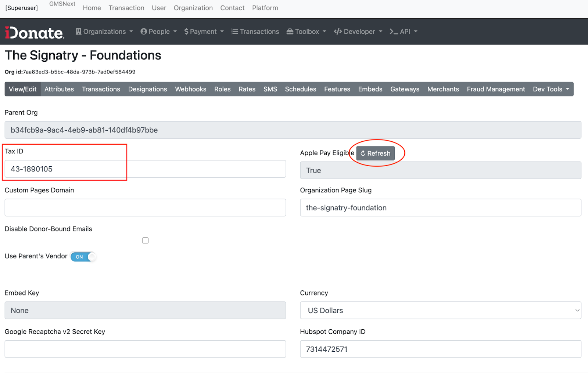The width and height of the screenshot is (588, 373).
Task: Click the Organization top bar link
Action: [x=193, y=8]
